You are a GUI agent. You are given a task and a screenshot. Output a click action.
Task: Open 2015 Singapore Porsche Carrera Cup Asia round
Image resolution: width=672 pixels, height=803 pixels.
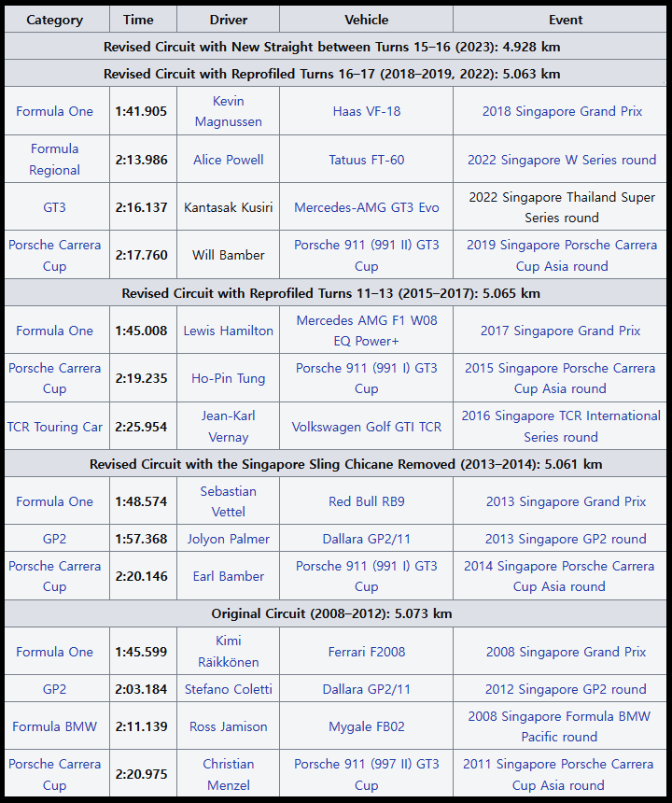point(560,378)
